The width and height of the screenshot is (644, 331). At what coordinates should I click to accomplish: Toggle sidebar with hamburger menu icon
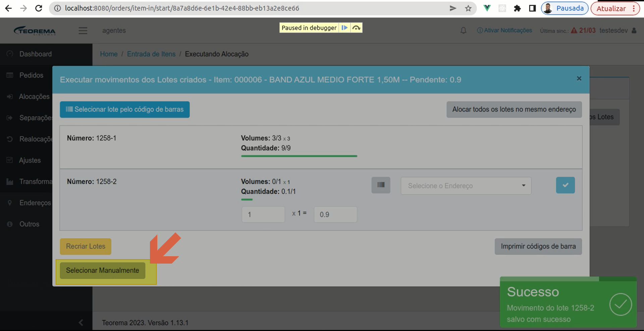(83, 31)
